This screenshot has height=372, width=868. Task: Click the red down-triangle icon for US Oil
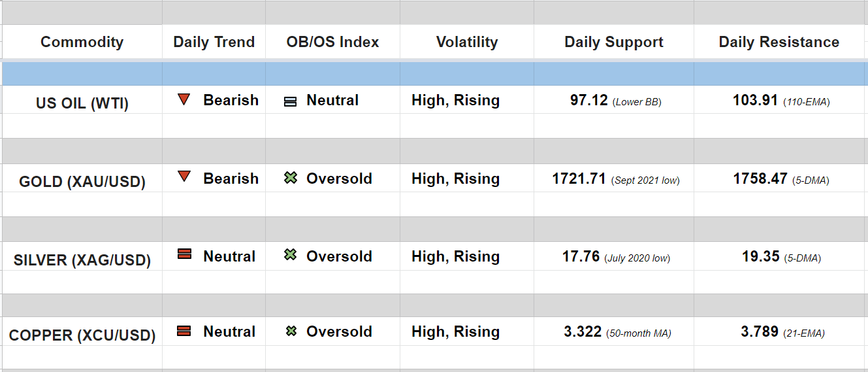tap(184, 100)
